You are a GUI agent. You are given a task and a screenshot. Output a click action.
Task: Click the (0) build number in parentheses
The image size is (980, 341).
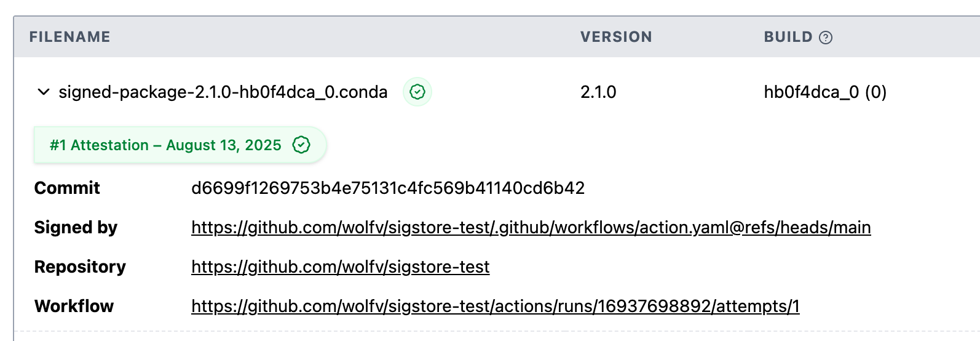click(875, 92)
